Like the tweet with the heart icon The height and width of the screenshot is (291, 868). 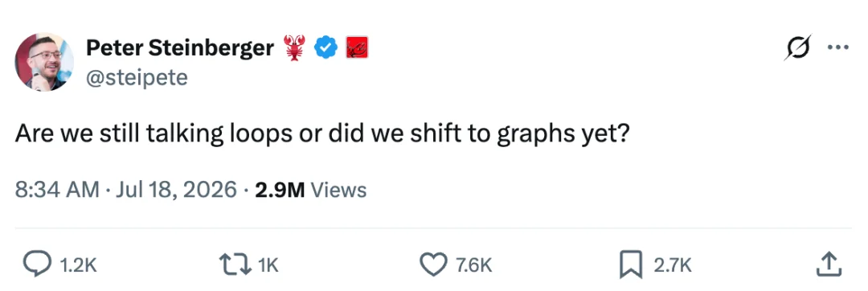point(434,265)
